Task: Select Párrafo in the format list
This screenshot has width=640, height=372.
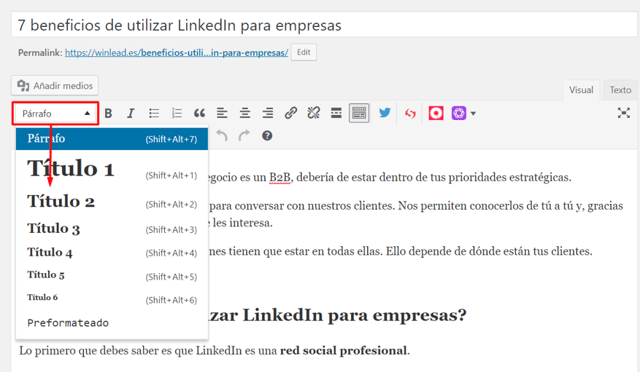Action: click(112, 139)
